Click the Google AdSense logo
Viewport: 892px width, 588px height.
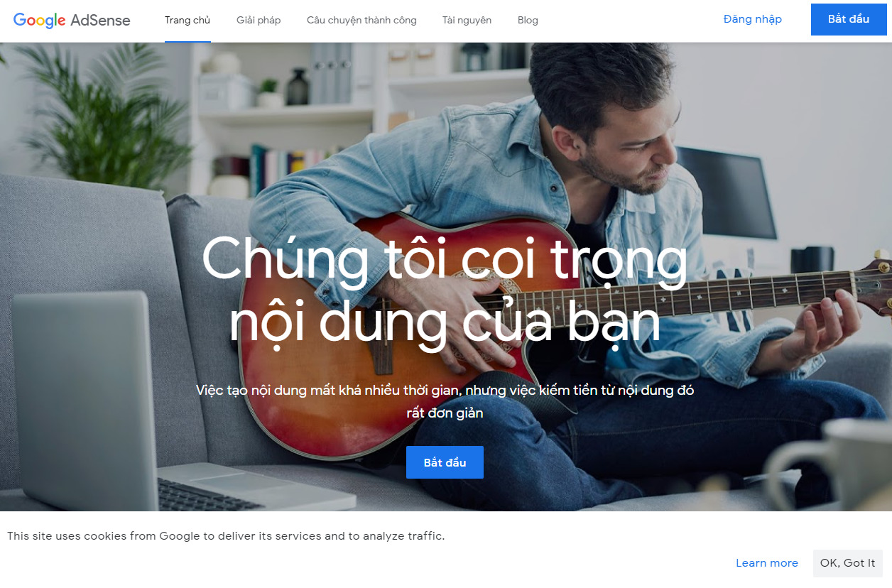click(x=72, y=20)
